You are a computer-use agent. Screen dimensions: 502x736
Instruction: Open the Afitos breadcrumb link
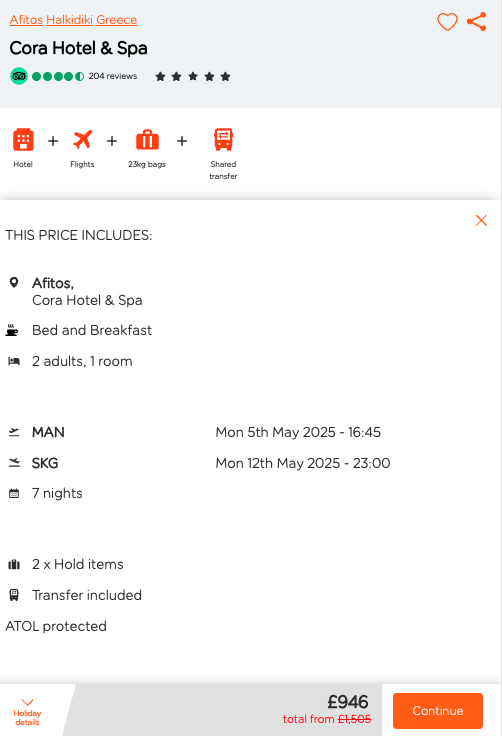tap(26, 20)
